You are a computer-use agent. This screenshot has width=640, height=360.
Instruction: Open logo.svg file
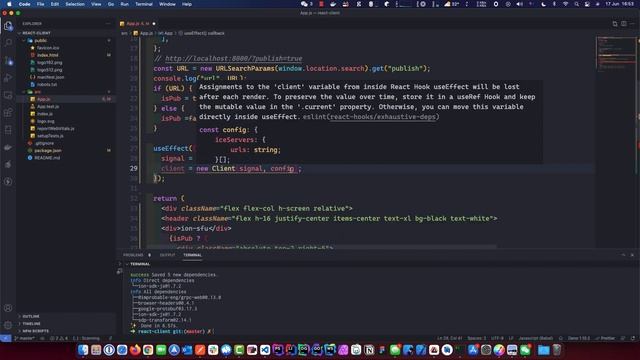click(45, 121)
